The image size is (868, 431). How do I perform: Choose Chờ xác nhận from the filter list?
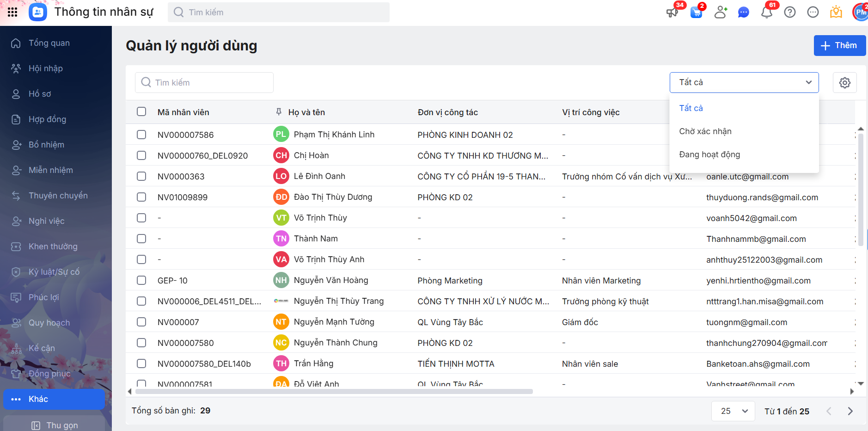pos(705,131)
